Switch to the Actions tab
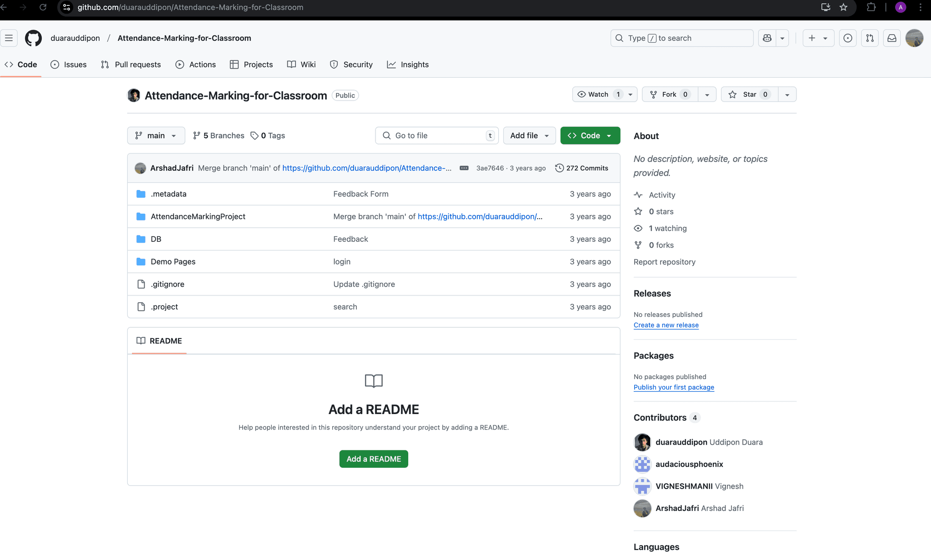This screenshot has height=560, width=931. (x=196, y=65)
